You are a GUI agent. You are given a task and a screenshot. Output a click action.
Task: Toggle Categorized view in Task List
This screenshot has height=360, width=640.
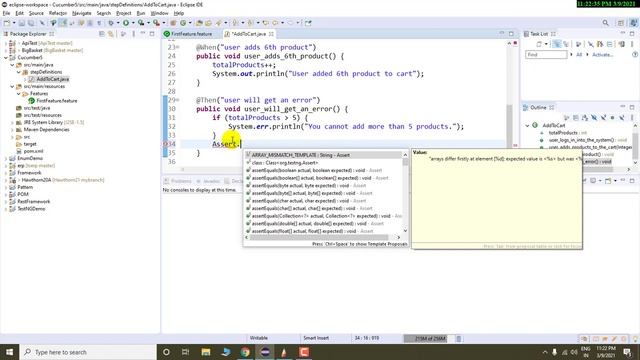coord(557,44)
